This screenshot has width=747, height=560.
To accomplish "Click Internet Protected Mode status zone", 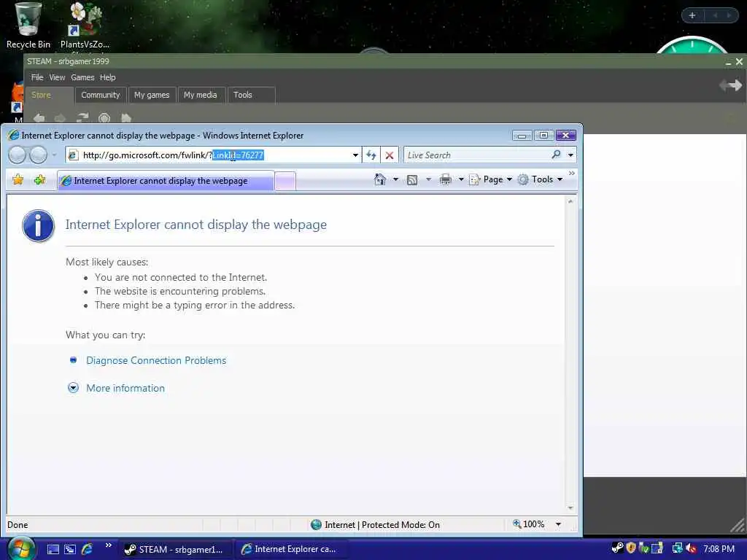I will 376,525.
